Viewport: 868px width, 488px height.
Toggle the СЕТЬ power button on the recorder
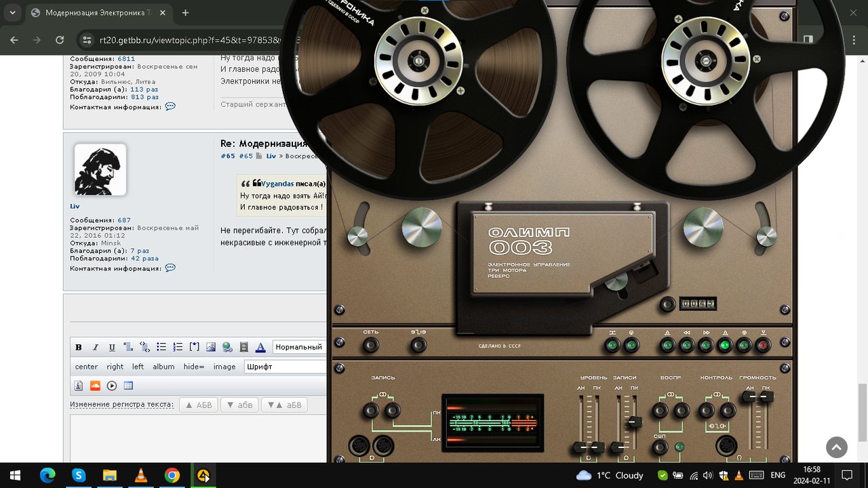[370, 345]
